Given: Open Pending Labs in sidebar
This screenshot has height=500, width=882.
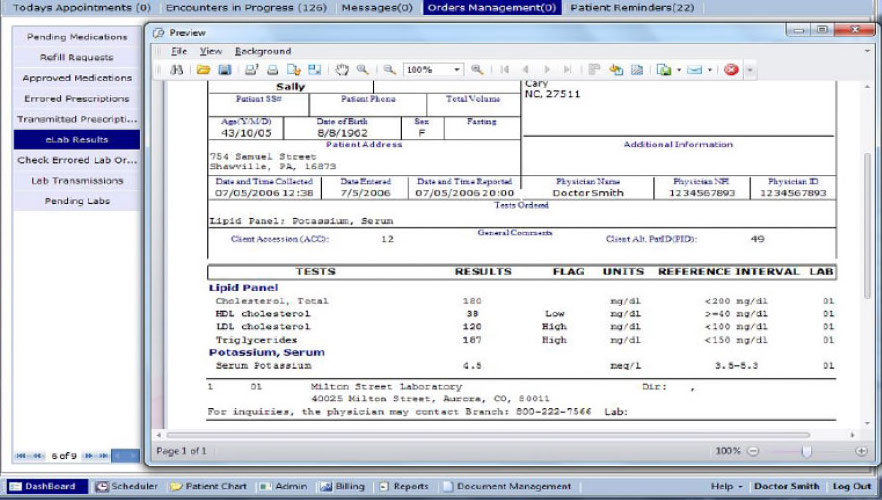Looking at the screenshot, I should [x=77, y=201].
